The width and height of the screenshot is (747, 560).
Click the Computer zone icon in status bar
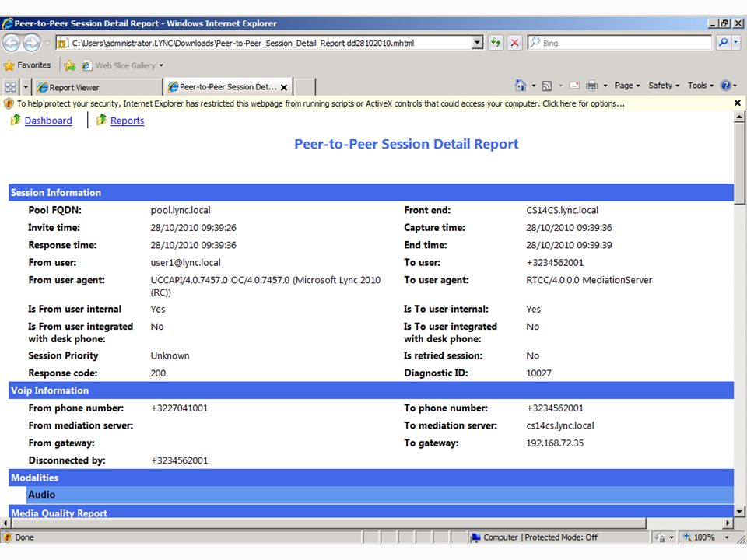pos(475,537)
